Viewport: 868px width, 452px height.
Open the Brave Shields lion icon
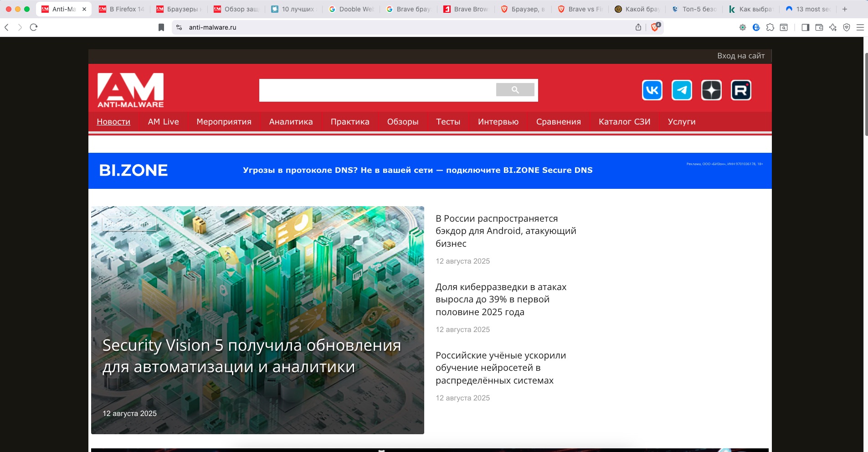655,27
